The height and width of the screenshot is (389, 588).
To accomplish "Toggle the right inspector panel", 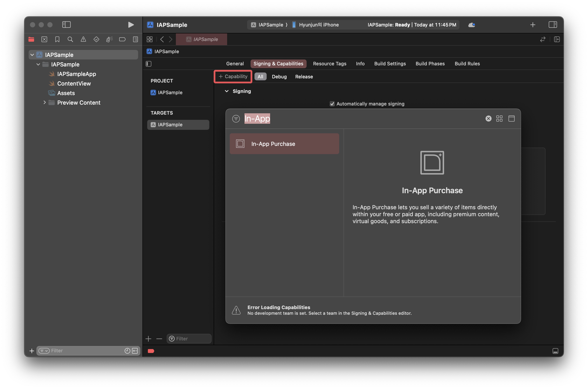I will click(x=552, y=25).
